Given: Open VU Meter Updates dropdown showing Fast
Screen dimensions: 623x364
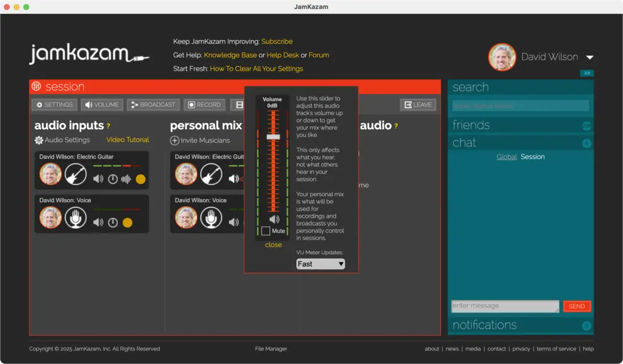Looking at the screenshot, I should 321,264.
